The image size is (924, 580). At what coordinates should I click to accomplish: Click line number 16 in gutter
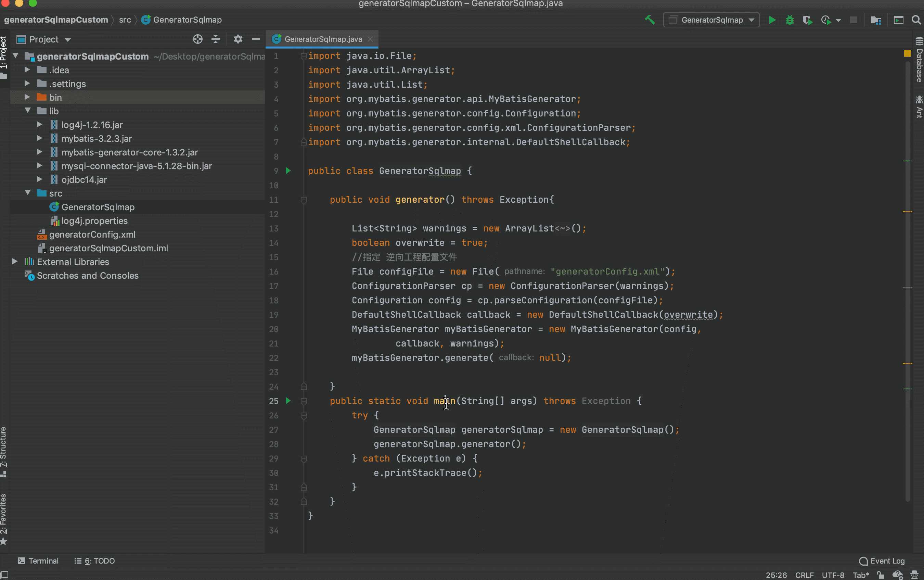point(274,272)
